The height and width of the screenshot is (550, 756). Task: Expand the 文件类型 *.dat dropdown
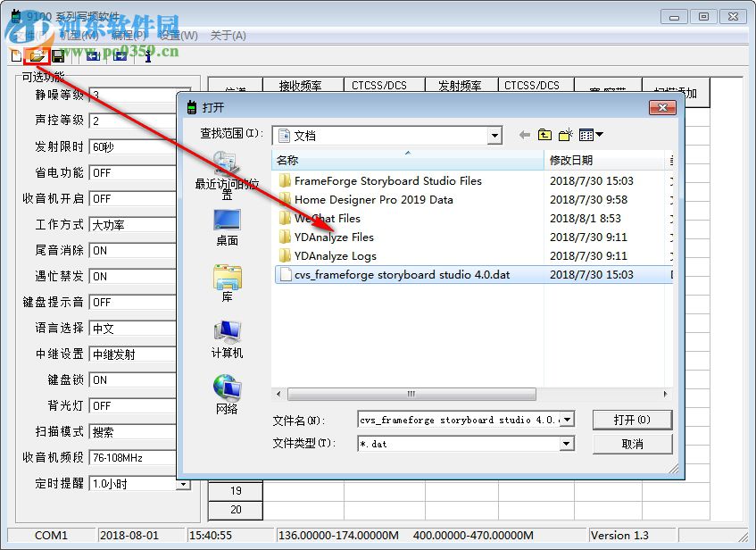coord(567,444)
